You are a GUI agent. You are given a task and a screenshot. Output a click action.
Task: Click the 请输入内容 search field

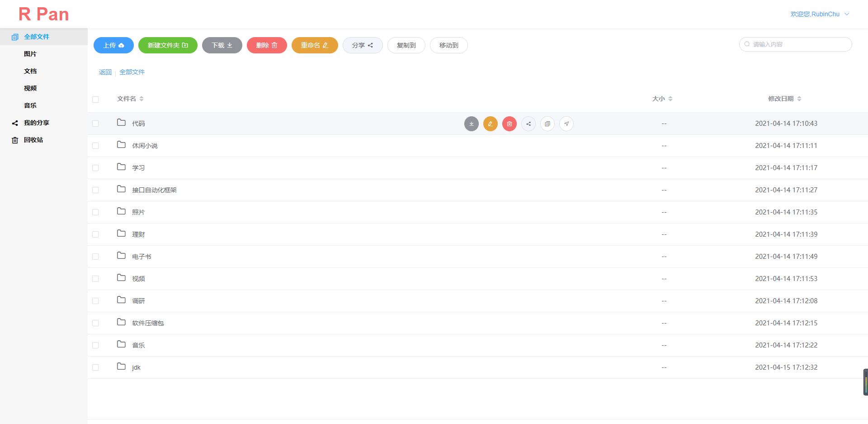click(796, 44)
